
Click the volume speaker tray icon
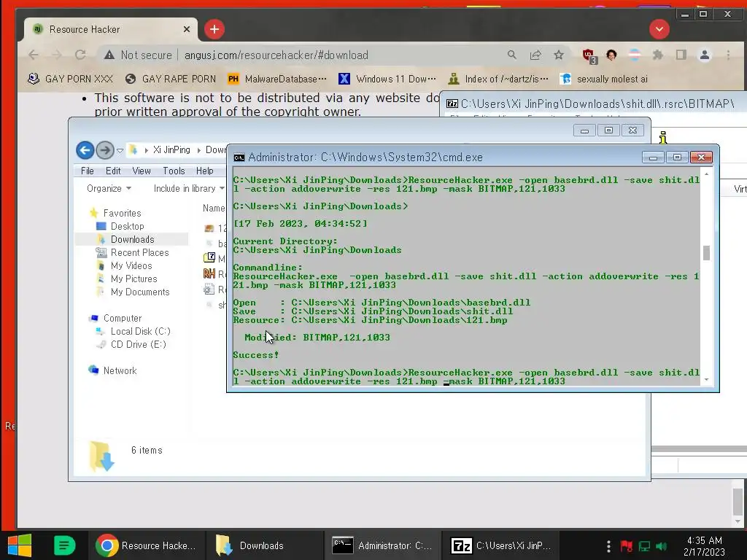(x=661, y=545)
